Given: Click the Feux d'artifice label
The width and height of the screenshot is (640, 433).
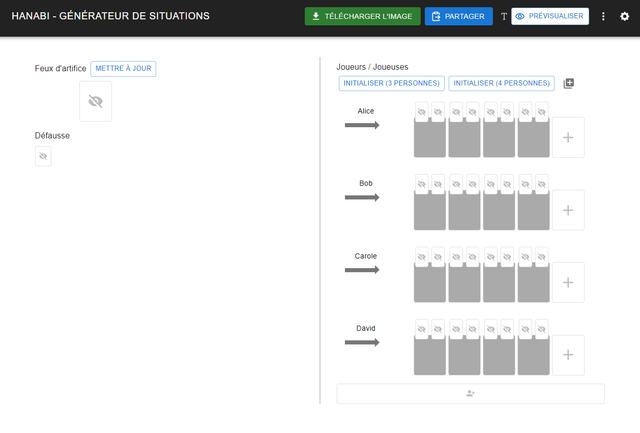Looking at the screenshot, I should [60, 68].
